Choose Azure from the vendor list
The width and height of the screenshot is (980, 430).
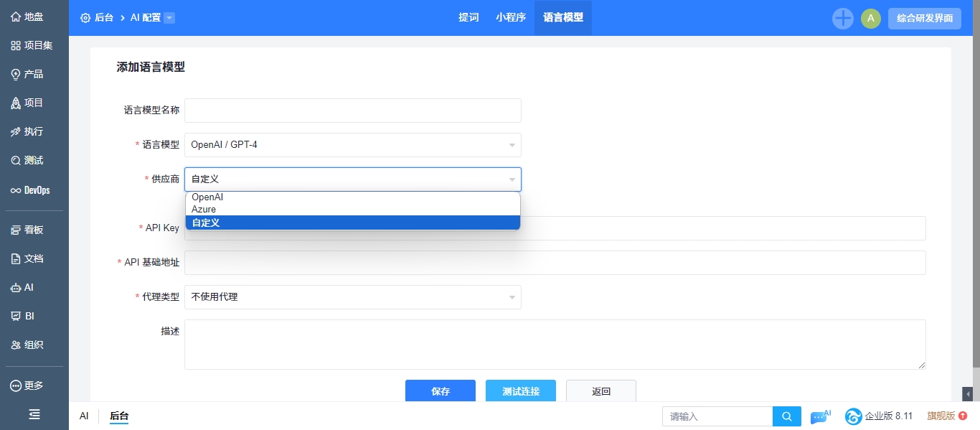tap(352, 210)
